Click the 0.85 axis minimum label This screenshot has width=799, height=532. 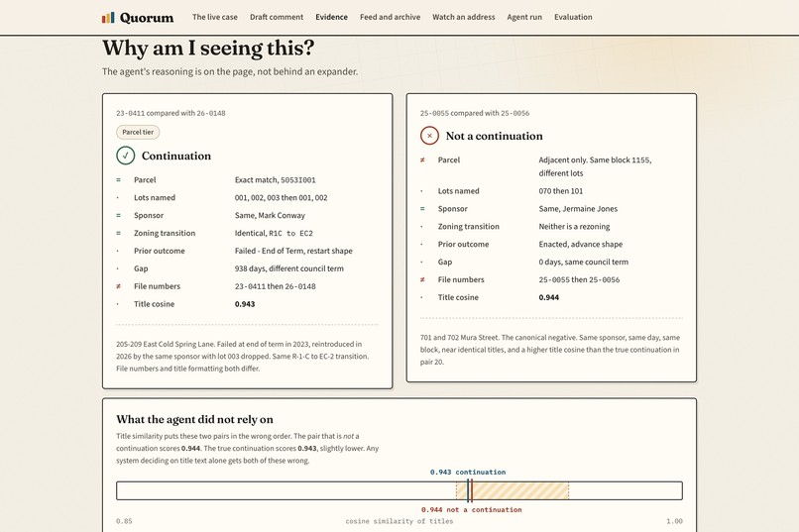click(124, 521)
